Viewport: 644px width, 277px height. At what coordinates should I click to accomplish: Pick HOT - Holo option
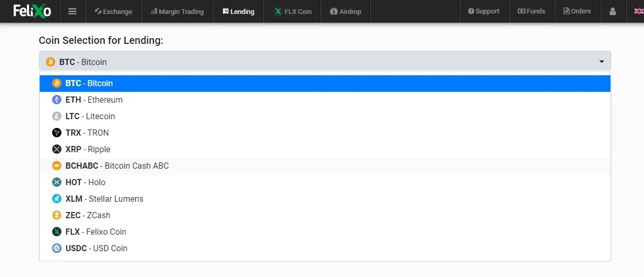pyautogui.click(x=325, y=182)
